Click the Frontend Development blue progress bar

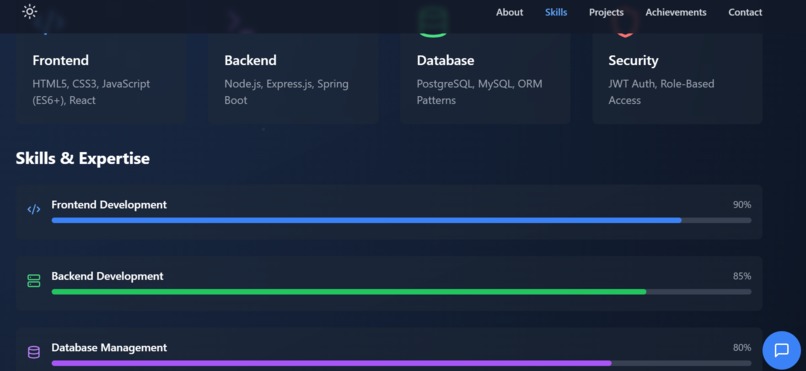click(401, 220)
